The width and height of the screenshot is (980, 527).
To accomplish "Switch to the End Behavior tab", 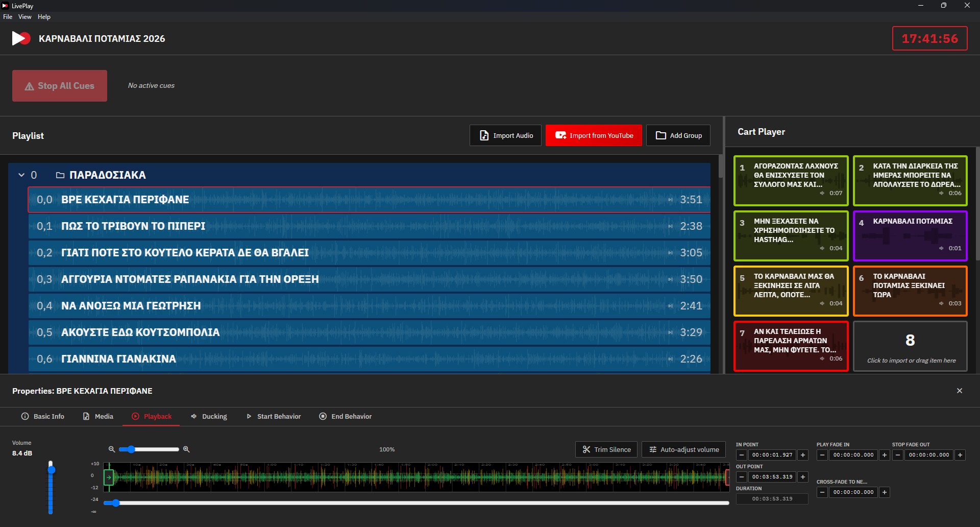I will 345,417.
